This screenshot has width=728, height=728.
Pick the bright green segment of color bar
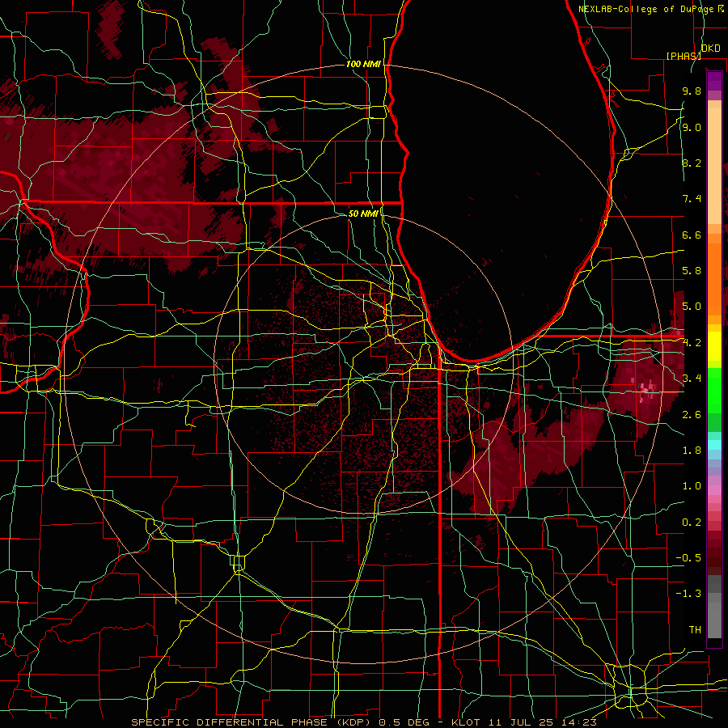pos(714,390)
